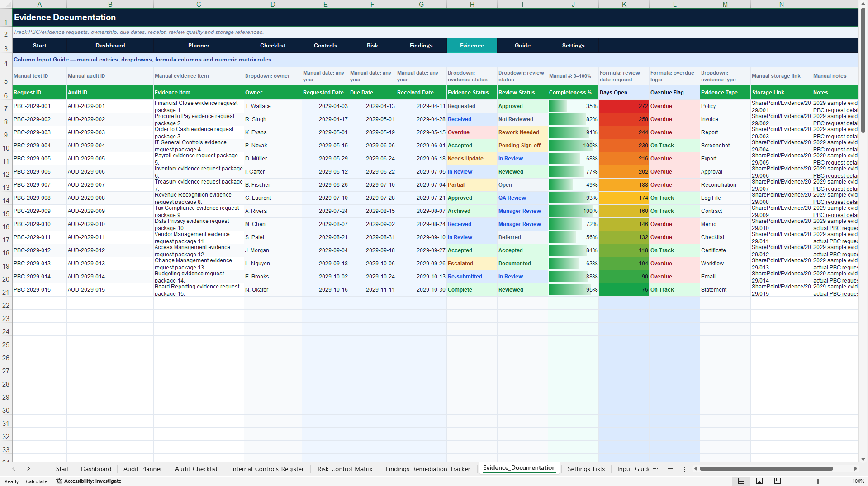This screenshot has height=486, width=868.
Task: Click vertical scrollbar up arrow
Action: point(863,4)
